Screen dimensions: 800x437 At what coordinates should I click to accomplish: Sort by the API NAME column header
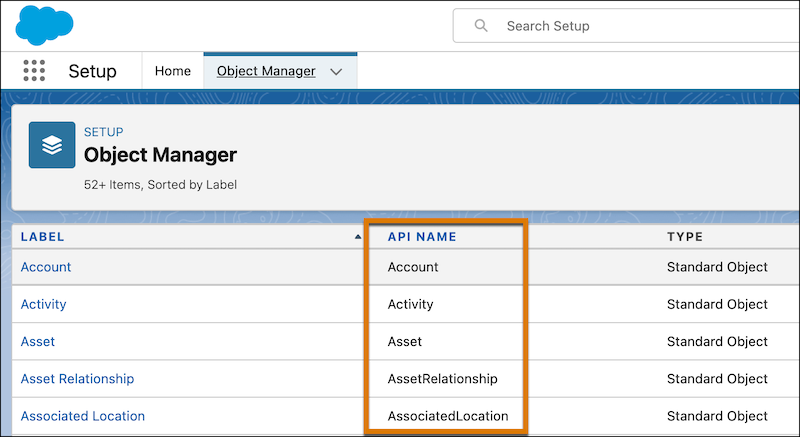click(x=422, y=237)
